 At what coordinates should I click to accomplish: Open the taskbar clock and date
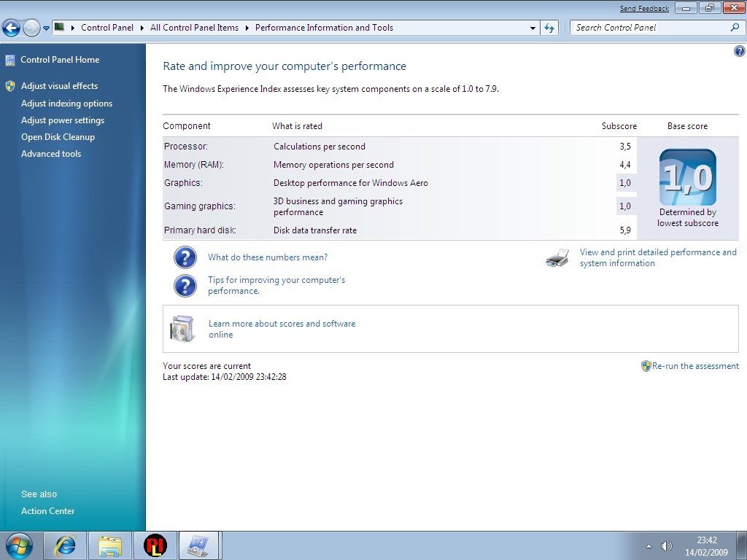coord(706,546)
